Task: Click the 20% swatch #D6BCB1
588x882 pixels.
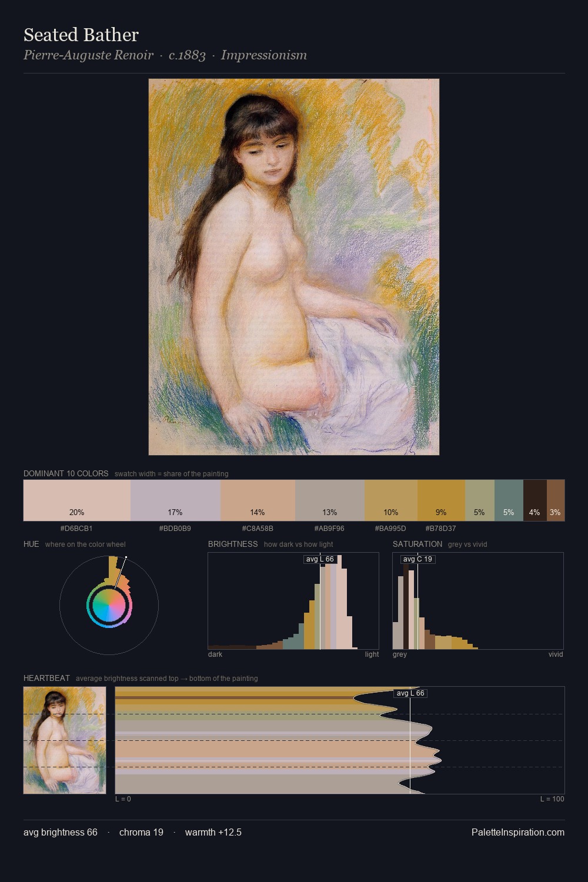Action: coord(77,500)
